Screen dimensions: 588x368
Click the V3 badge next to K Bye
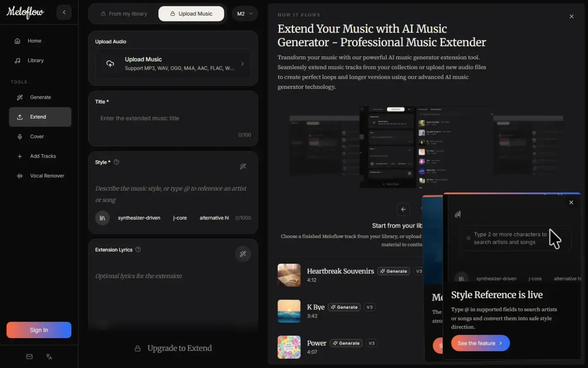pyautogui.click(x=370, y=307)
